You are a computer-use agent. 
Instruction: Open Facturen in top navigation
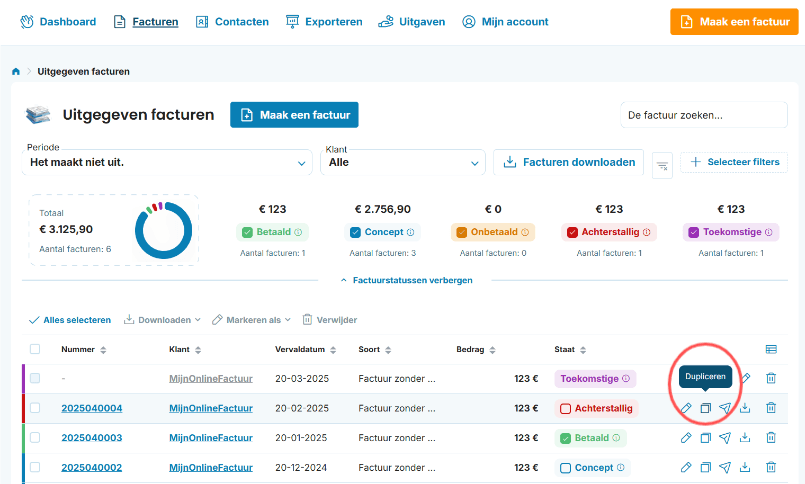tap(146, 22)
